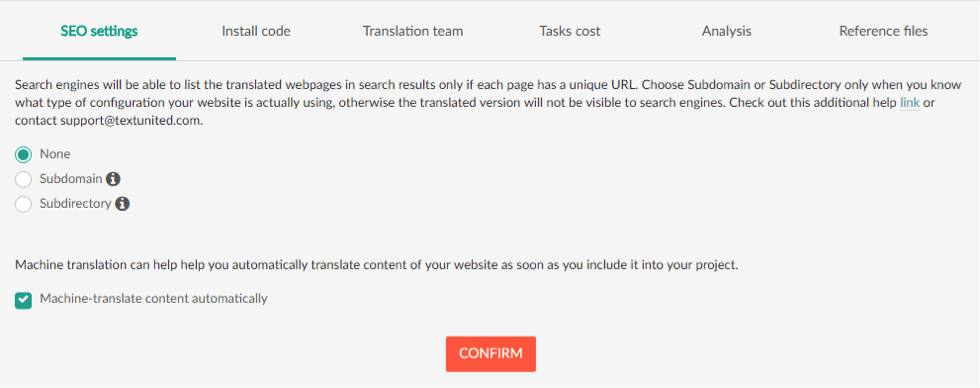
Task: Switch to the Install code tab
Action: [256, 31]
